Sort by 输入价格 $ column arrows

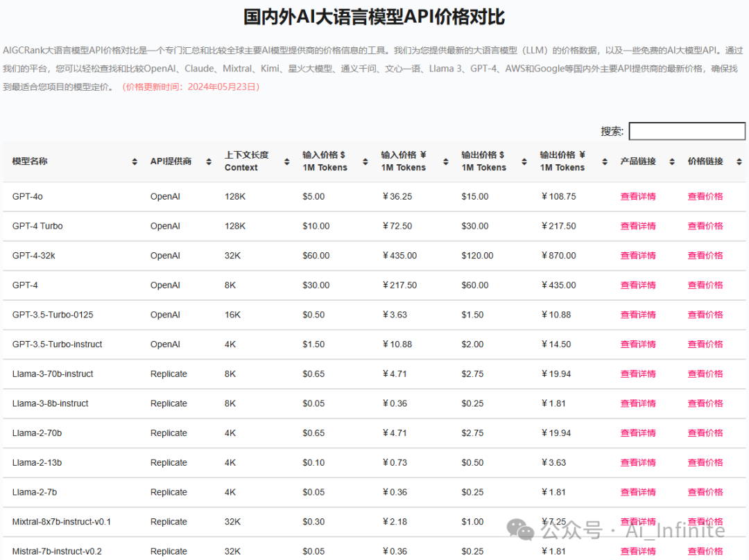click(365, 162)
